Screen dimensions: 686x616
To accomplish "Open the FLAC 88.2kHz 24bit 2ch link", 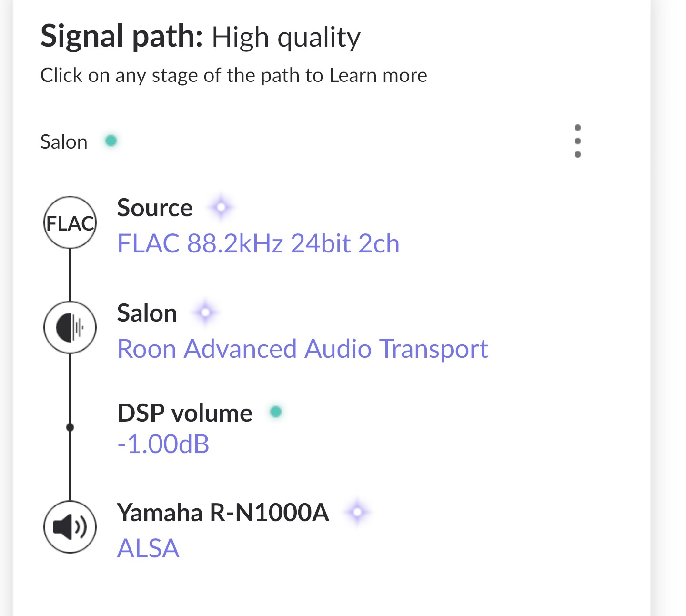I will (258, 243).
